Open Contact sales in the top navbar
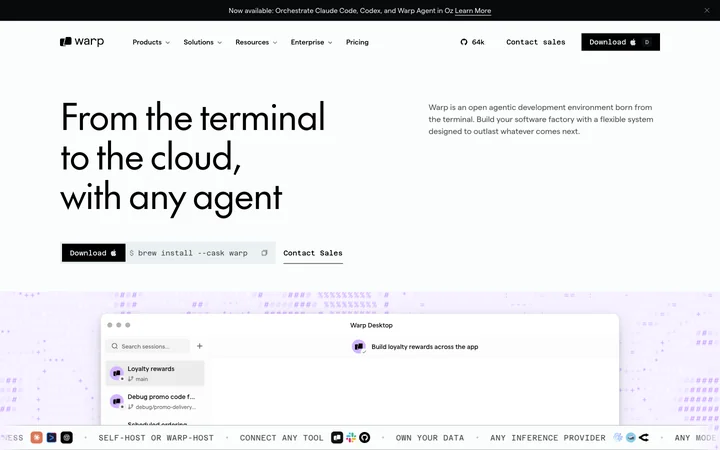The width and height of the screenshot is (720, 450). 535,42
